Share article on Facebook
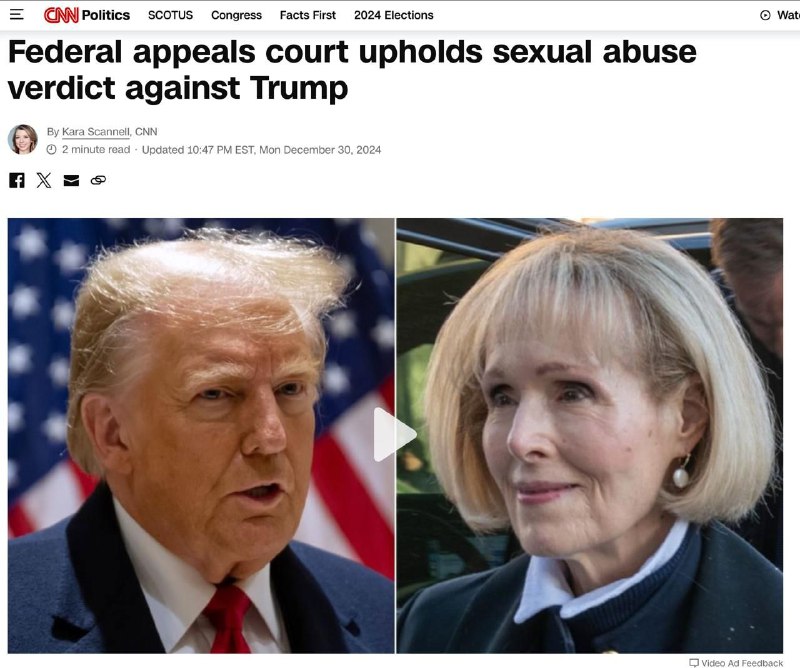Viewport: 800px width, 668px height. click(x=17, y=180)
